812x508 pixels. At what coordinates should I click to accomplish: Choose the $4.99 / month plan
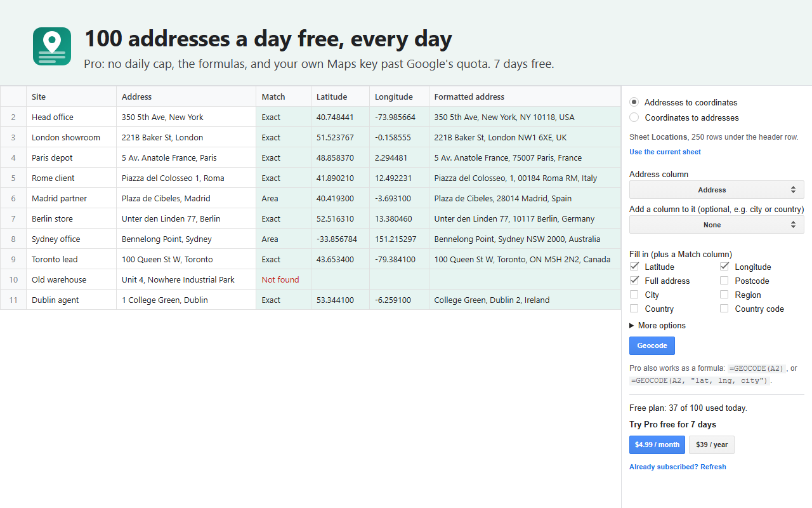click(x=657, y=444)
